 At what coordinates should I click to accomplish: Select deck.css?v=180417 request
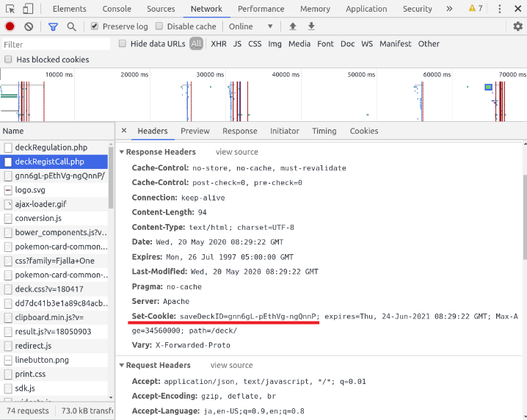tap(54, 289)
